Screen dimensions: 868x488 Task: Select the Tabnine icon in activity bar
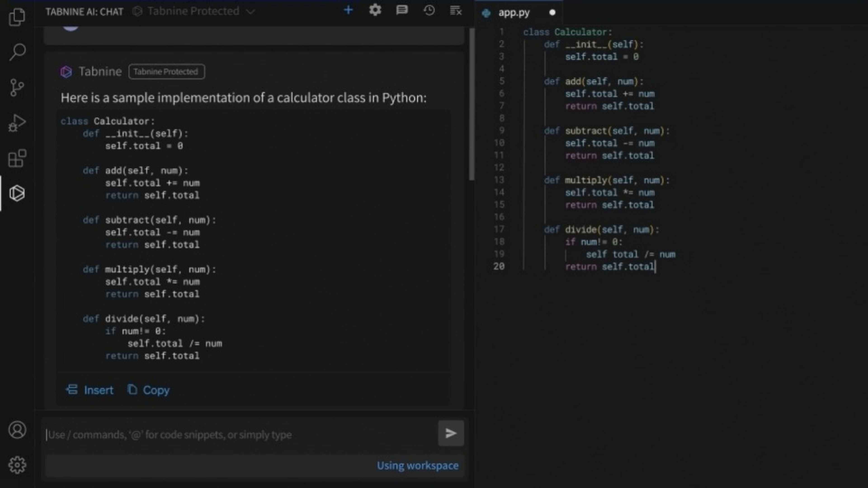click(17, 193)
